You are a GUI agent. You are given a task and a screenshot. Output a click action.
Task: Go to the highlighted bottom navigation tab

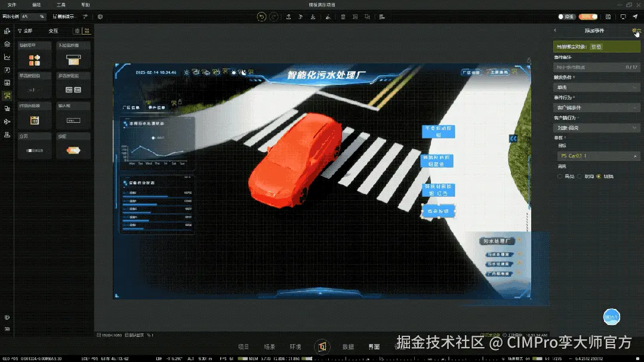[x=374, y=347]
